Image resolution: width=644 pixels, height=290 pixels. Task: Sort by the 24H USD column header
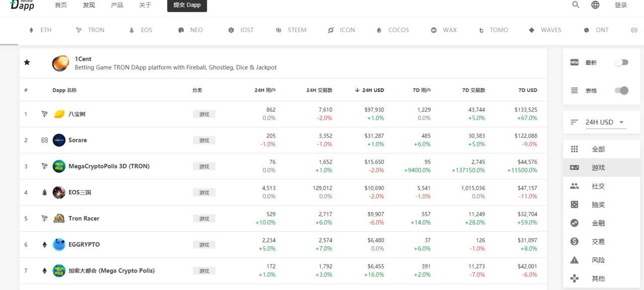[x=369, y=90]
